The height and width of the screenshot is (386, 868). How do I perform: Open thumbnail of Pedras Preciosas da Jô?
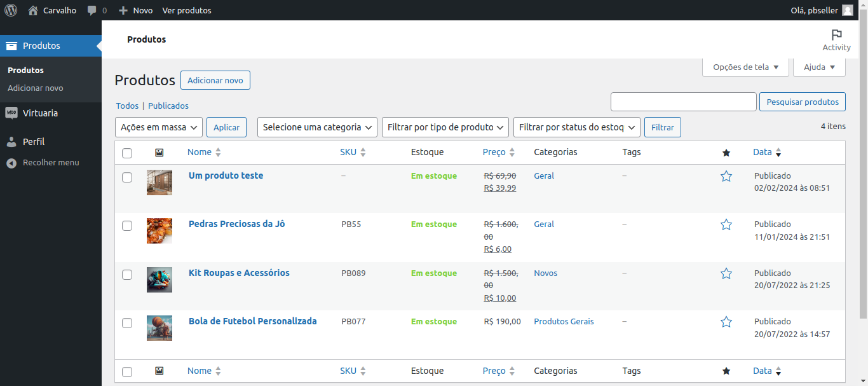tap(159, 231)
